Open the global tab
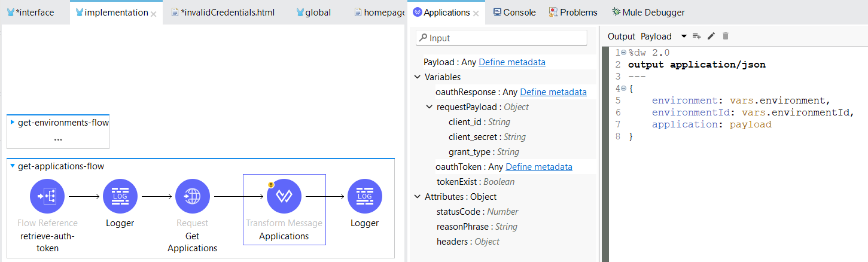The width and height of the screenshot is (868, 262). (x=313, y=13)
